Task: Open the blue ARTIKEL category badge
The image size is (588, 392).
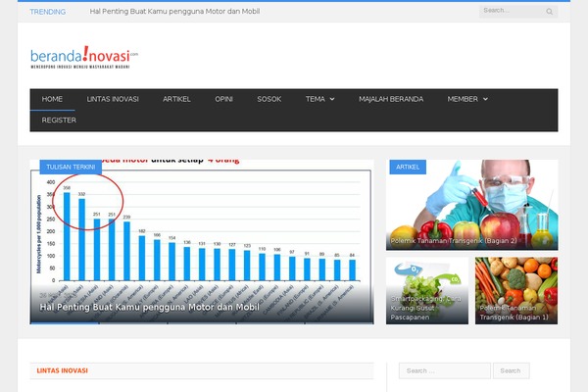Action: (408, 167)
